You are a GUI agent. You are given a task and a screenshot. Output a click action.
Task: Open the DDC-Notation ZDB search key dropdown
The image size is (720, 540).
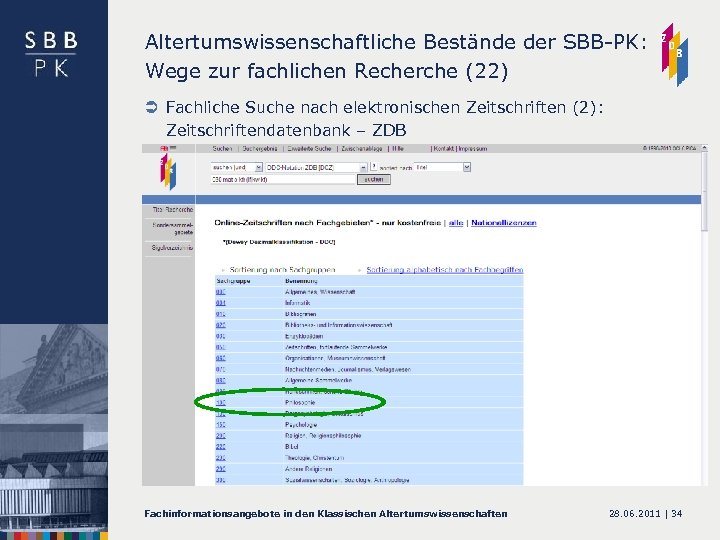coord(316,167)
